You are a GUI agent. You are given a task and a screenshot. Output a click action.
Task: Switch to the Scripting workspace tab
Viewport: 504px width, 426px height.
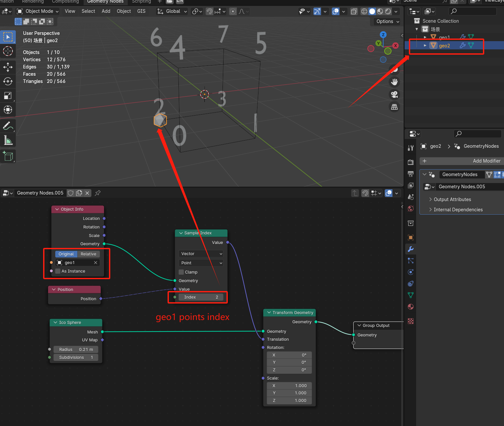(x=141, y=2)
